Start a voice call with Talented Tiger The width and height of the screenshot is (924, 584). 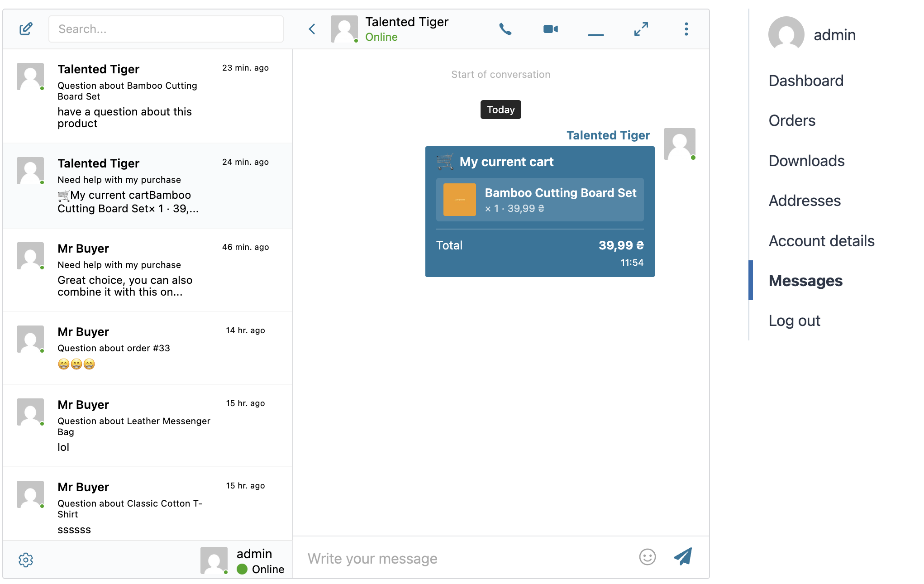pyautogui.click(x=505, y=29)
